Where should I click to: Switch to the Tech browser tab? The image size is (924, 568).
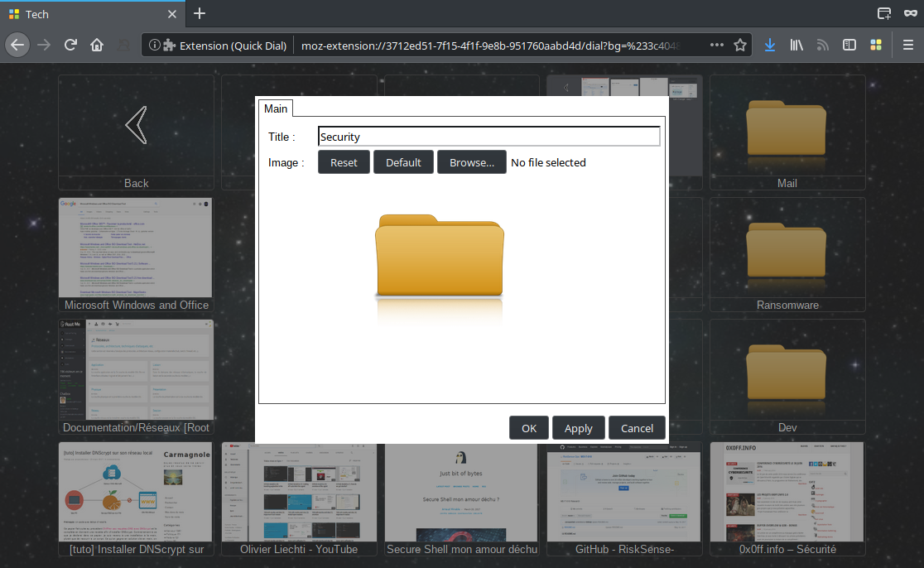83,14
